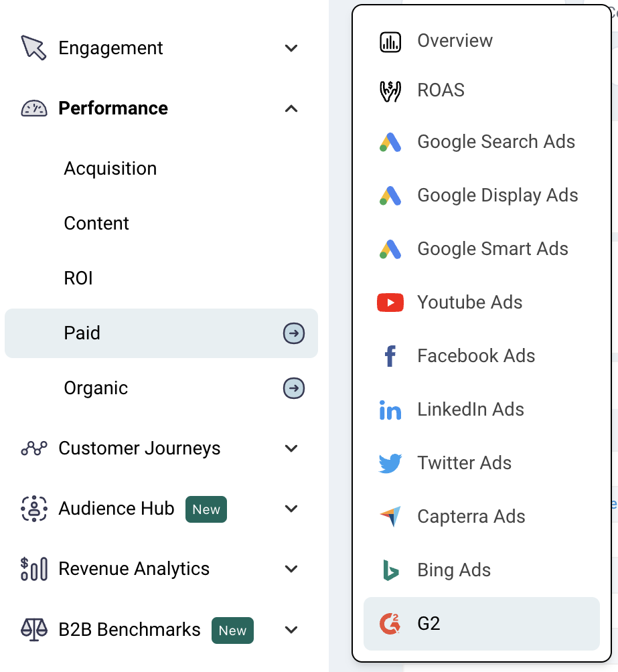The width and height of the screenshot is (618, 672).
Task: Click the Performance speedometer icon
Action: (34, 108)
